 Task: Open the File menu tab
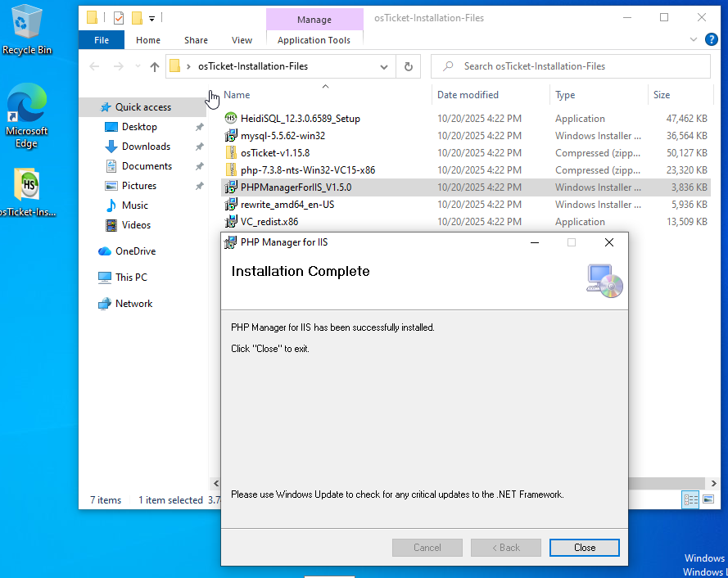pos(102,40)
